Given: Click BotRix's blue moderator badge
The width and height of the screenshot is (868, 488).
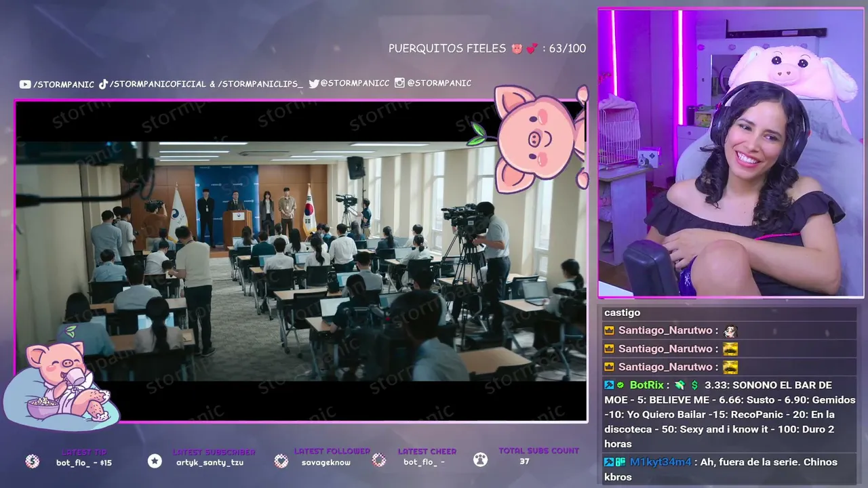Looking at the screenshot, I should [609, 385].
